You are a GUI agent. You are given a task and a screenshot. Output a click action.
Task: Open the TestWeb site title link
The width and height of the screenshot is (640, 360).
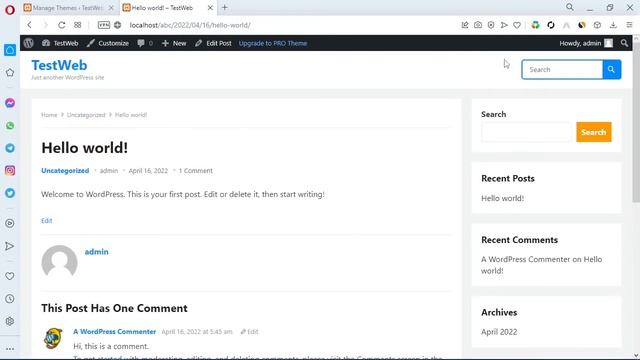[59, 65]
